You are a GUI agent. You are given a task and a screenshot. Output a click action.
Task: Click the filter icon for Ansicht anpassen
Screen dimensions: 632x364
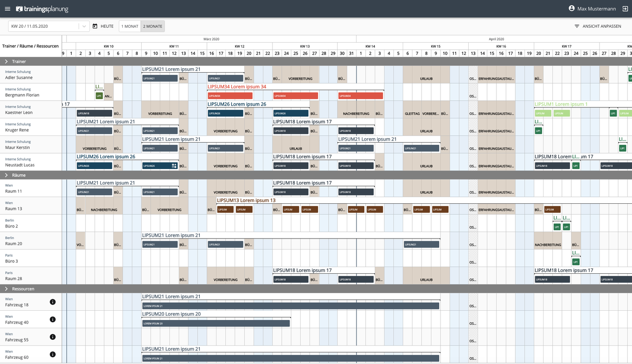point(577,26)
